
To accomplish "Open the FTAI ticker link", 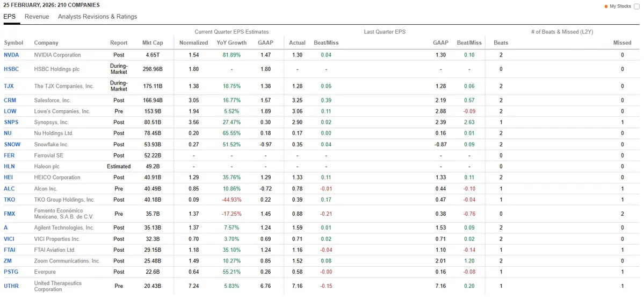I will 10,250.
